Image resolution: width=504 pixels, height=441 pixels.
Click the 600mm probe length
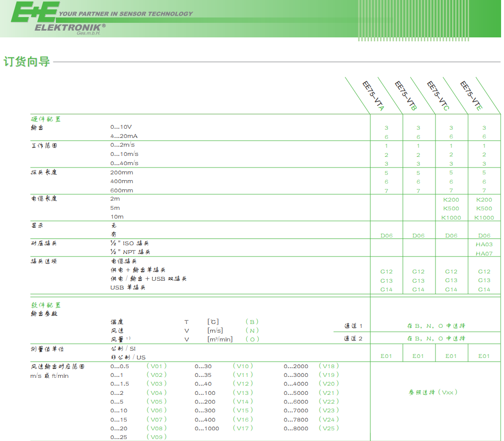tap(121, 190)
